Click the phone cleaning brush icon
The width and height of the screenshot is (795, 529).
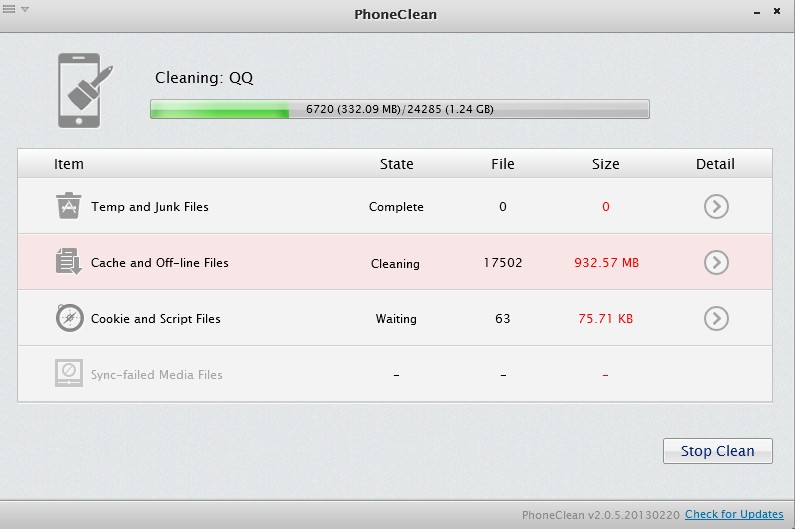tap(85, 91)
